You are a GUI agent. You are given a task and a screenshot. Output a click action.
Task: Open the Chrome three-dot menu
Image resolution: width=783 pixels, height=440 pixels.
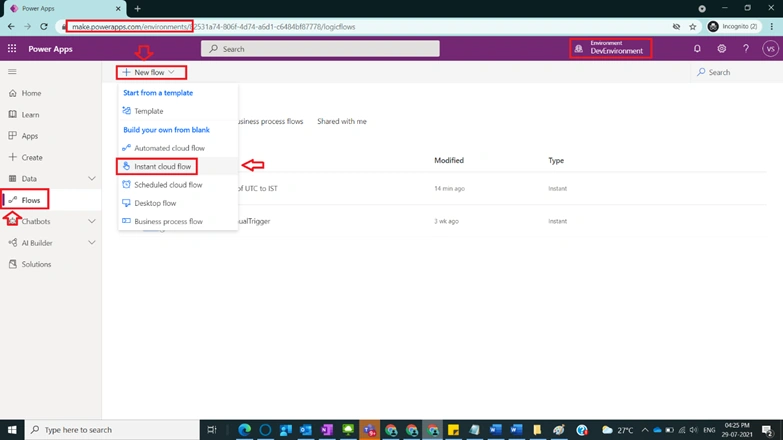pyautogui.click(x=772, y=26)
